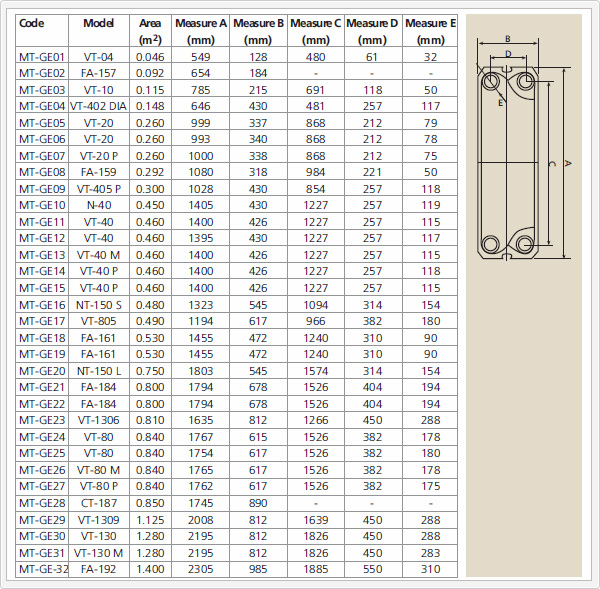
Task: Click Measure B value 890
Action: click(258, 503)
